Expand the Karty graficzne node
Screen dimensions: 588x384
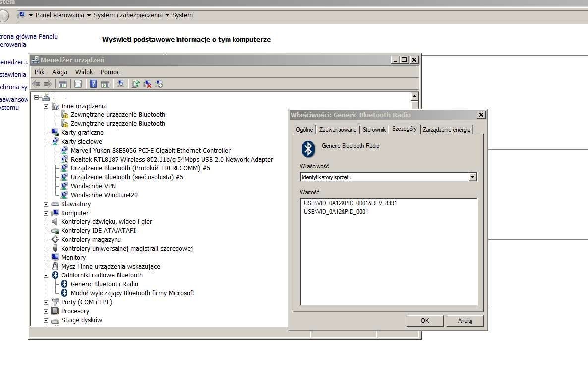(46, 133)
